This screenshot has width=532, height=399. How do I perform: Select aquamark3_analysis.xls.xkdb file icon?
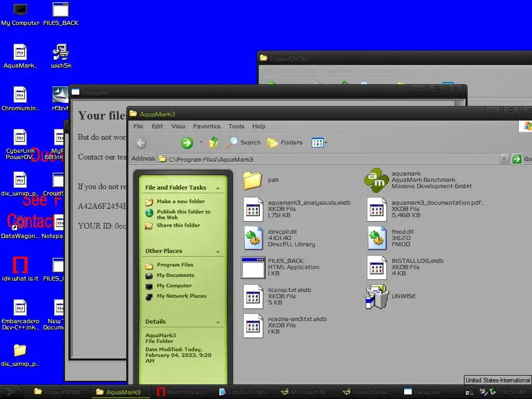tap(253, 209)
